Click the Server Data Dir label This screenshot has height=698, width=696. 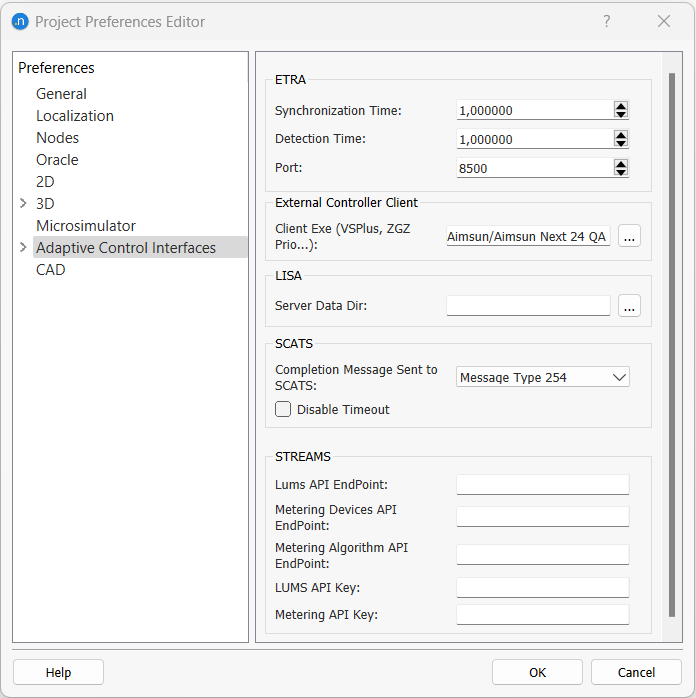(x=321, y=306)
